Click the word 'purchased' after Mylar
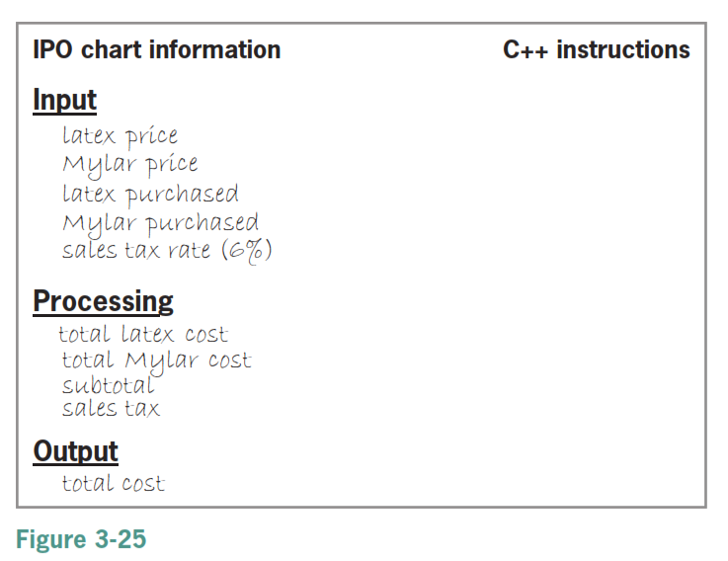 (202, 223)
